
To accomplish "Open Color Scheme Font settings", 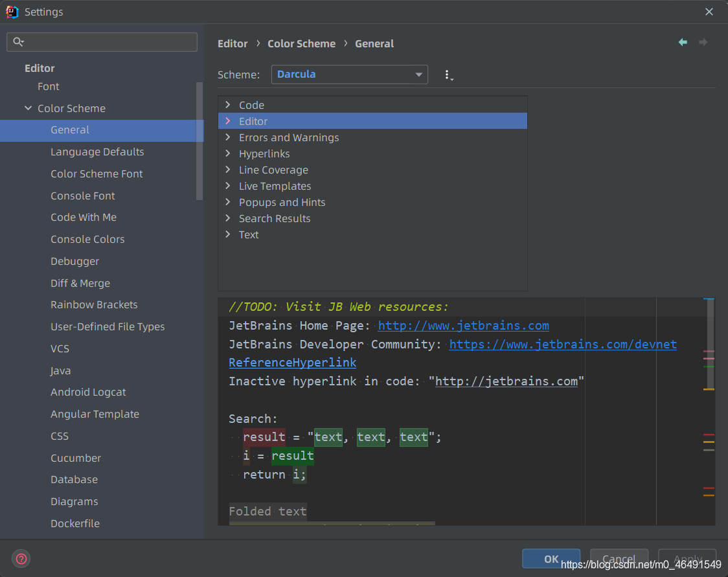I will point(97,174).
